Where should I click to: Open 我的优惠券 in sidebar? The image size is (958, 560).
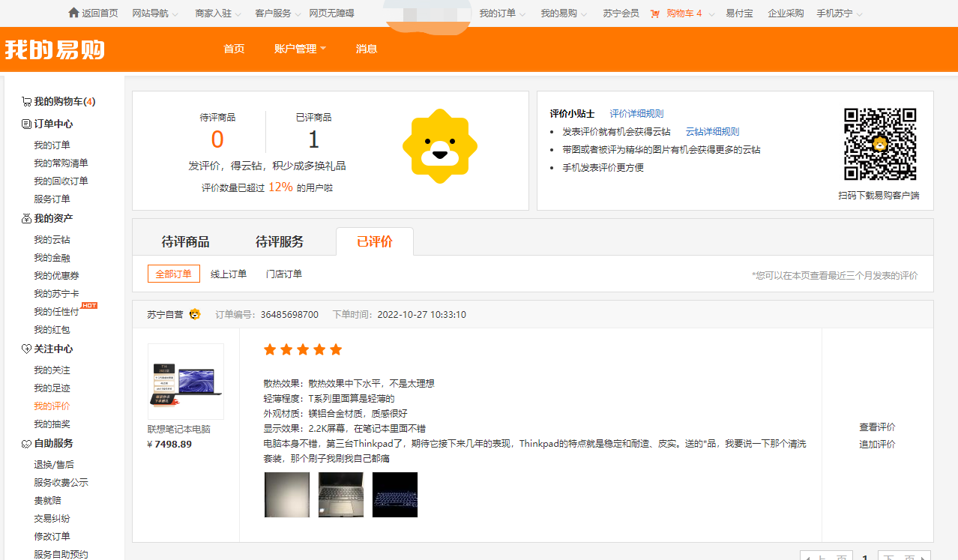pos(56,276)
